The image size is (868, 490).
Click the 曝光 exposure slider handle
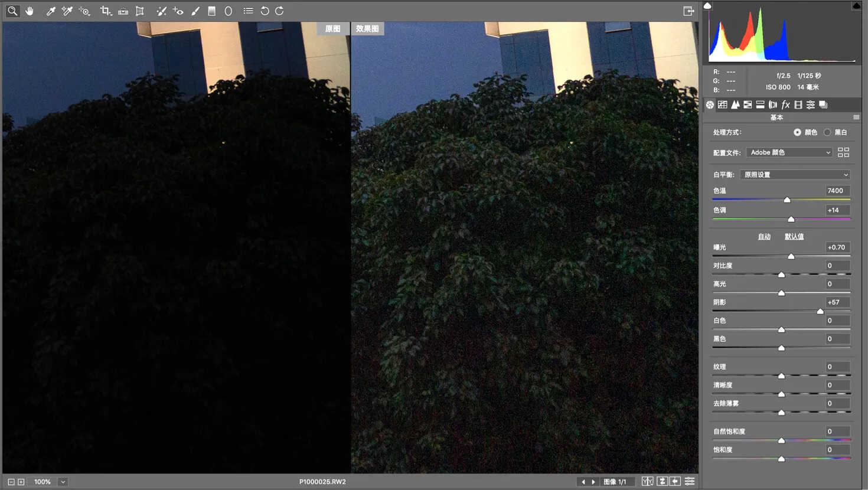click(x=791, y=256)
